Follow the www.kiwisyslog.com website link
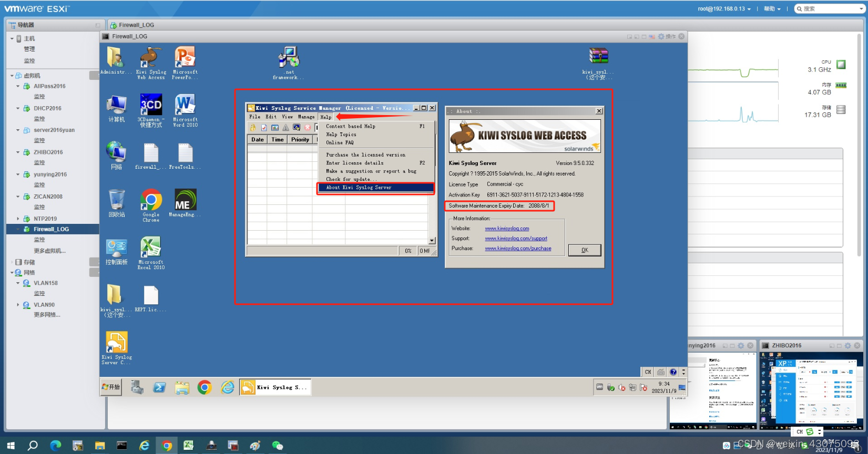The width and height of the screenshot is (868, 454). [x=507, y=229]
